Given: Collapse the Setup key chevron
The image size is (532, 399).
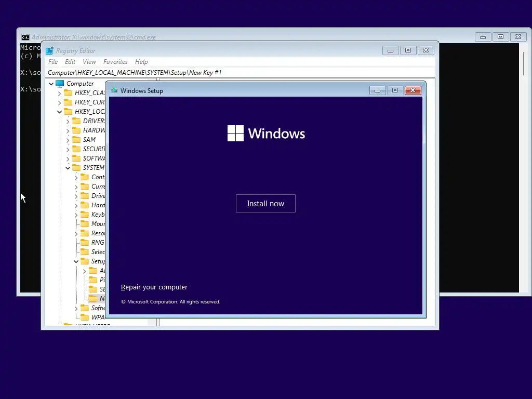Looking at the screenshot, I should pos(76,261).
